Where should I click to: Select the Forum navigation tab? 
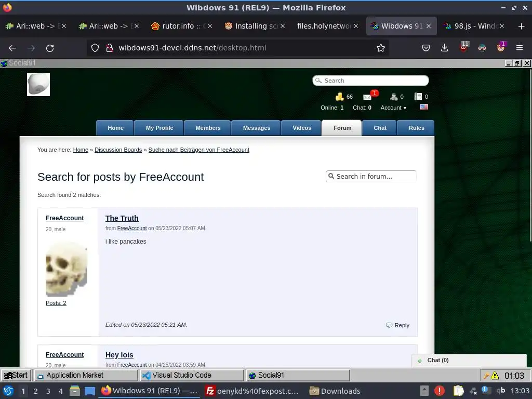click(342, 128)
